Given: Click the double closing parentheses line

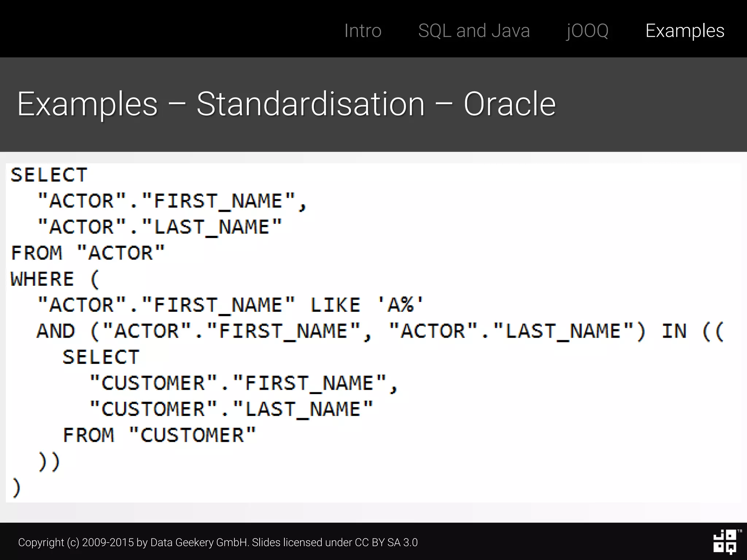Looking at the screenshot, I should [x=49, y=462].
